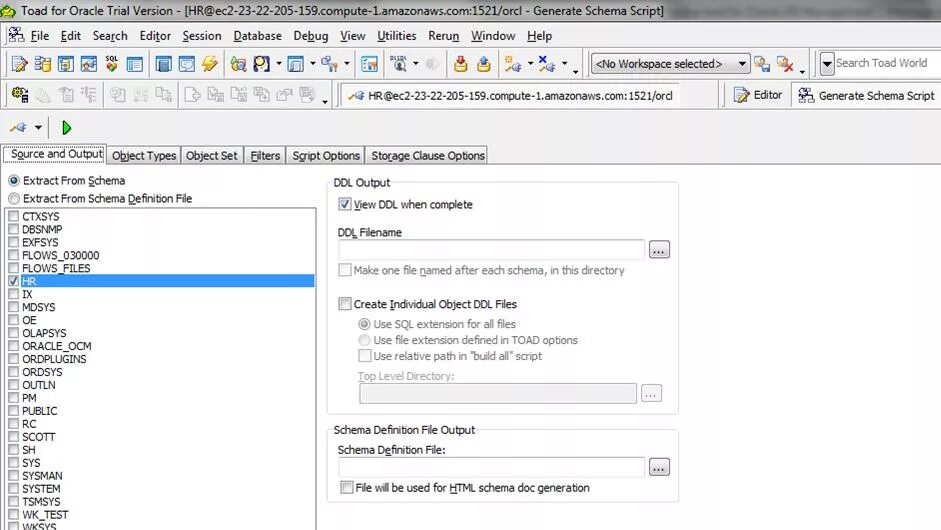
Task: Click the DDL Filename input field
Action: pyautogui.click(x=491, y=250)
